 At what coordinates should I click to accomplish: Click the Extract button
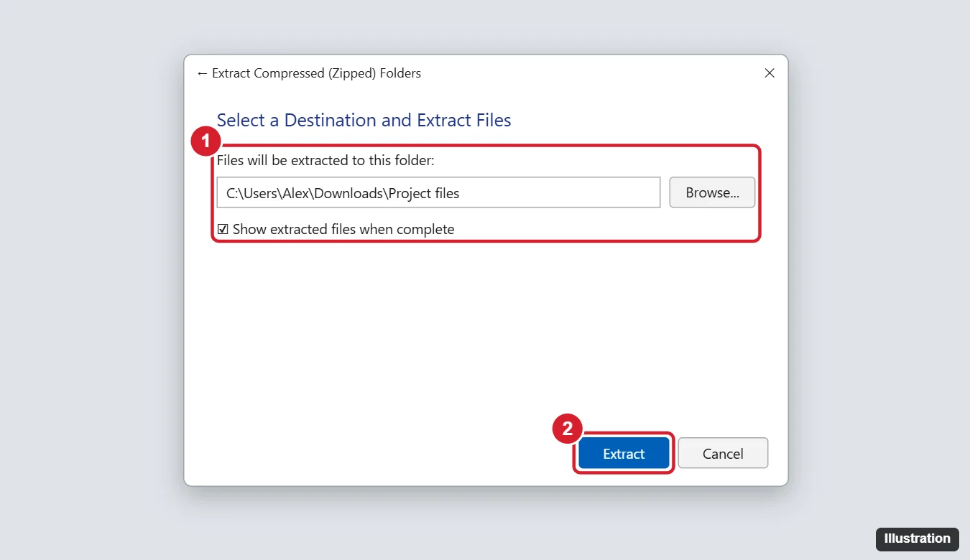point(624,453)
